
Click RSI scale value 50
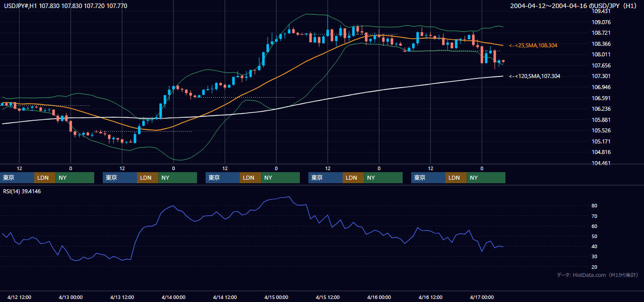(x=595, y=236)
